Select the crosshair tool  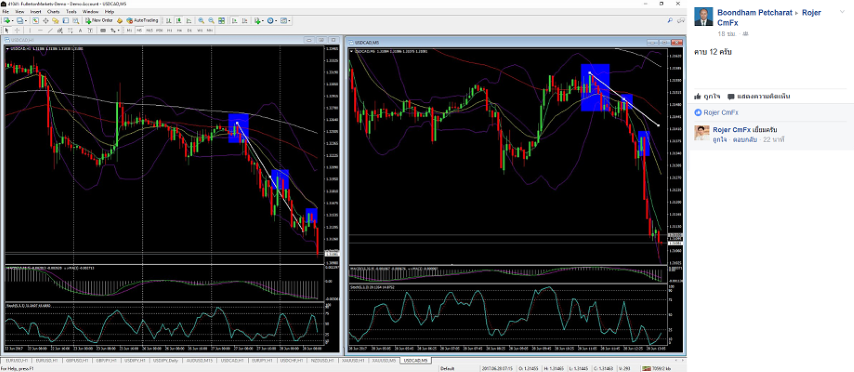click(17, 31)
